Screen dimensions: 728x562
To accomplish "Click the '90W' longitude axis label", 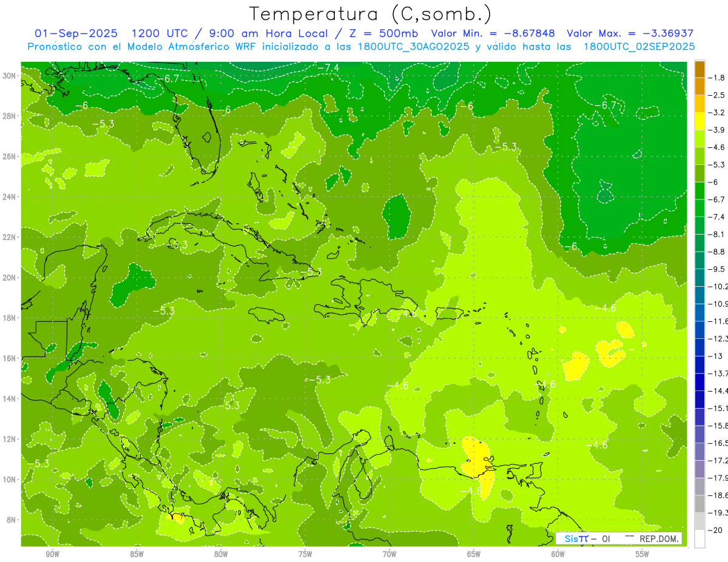I will click(x=52, y=554).
